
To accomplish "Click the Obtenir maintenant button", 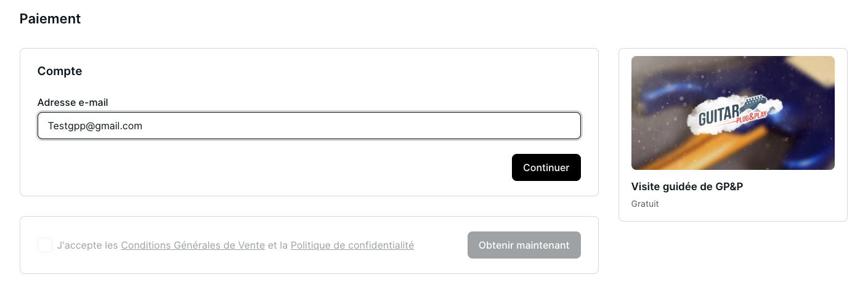I will pyautogui.click(x=524, y=245).
